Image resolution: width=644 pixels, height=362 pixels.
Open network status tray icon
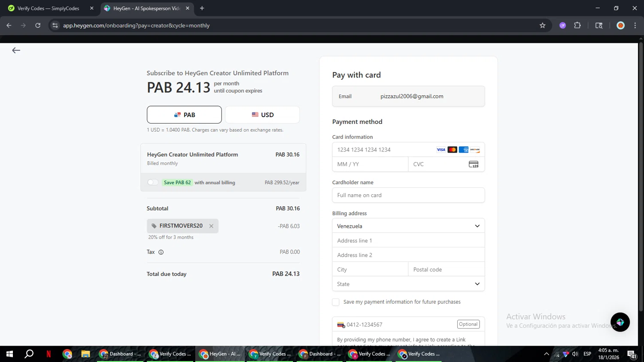(x=557, y=354)
